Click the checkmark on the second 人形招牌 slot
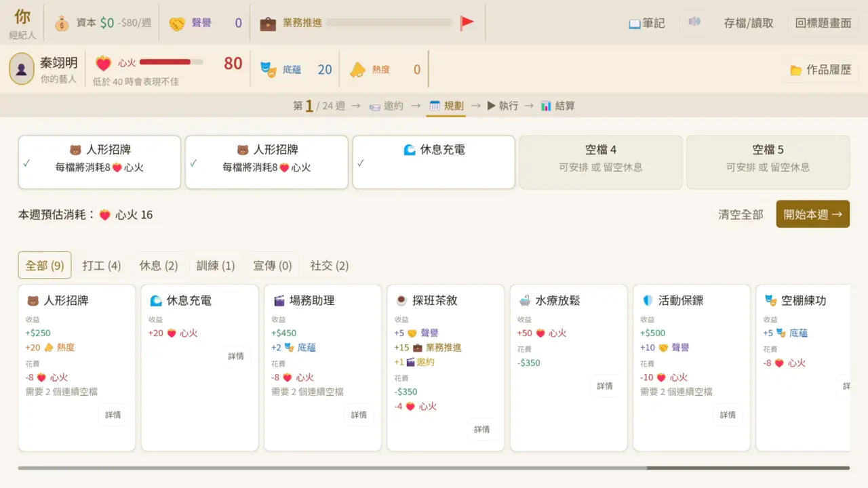868x488 pixels. point(194,163)
